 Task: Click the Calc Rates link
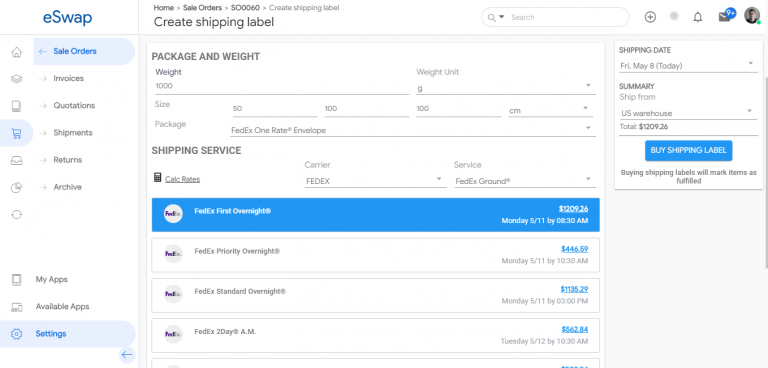coord(182,179)
